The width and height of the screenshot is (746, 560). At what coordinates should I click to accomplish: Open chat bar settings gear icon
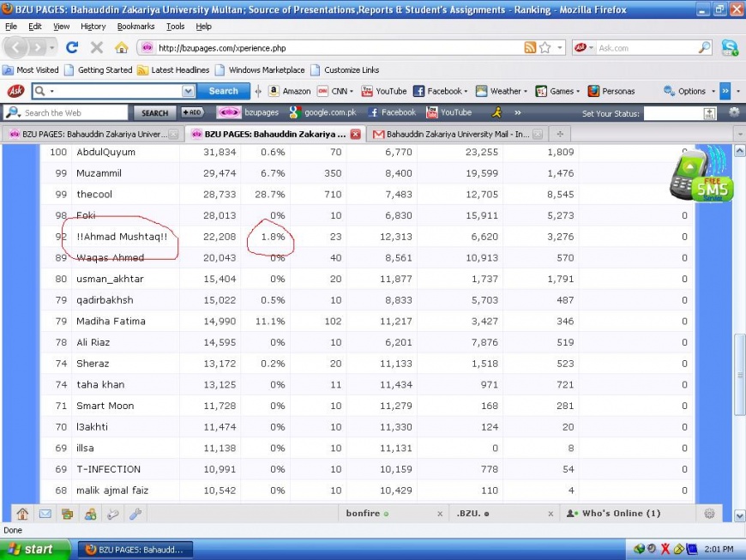(x=709, y=514)
